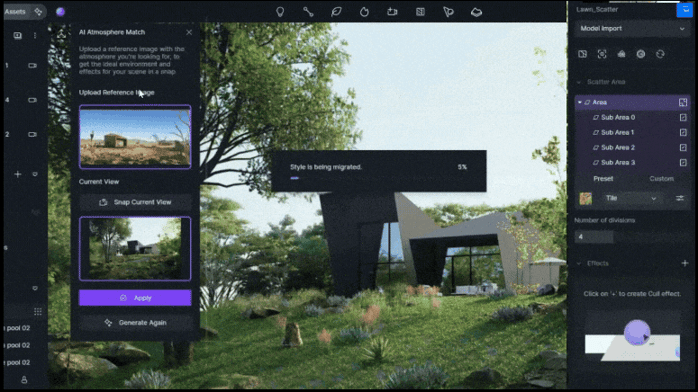Toggle Sub Area 2 checkbox
Viewport: 698px width, 392px height.
(x=683, y=147)
